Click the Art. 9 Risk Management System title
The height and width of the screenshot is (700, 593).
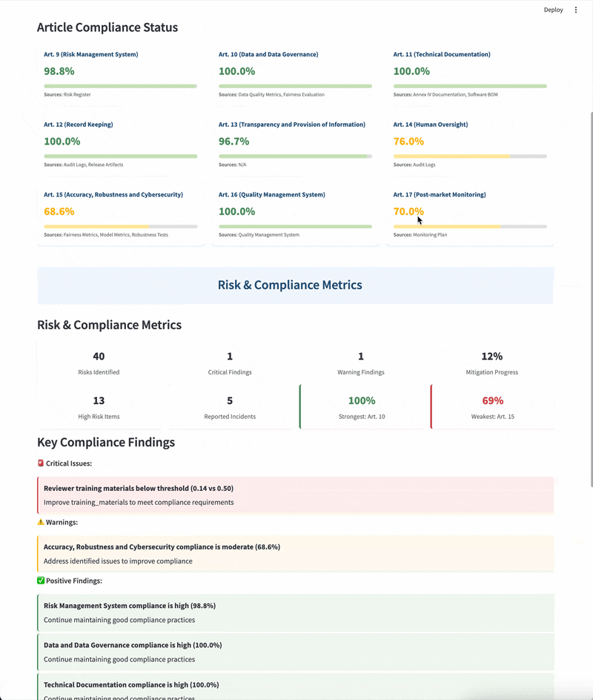tap(90, 54)
